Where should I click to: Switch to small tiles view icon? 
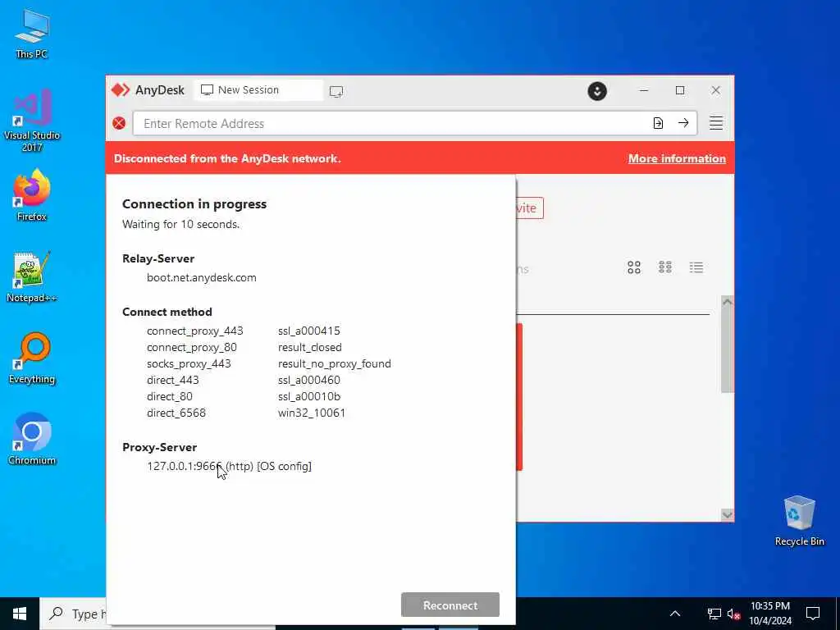pos(664,267)
